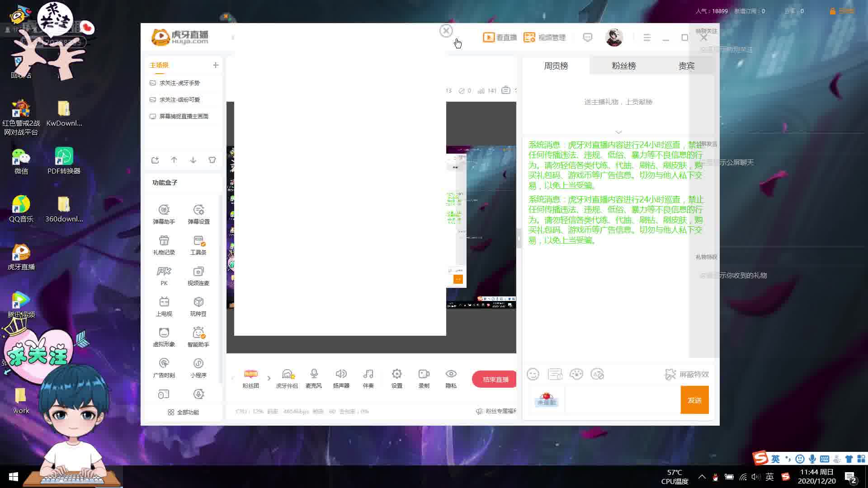Open 视频管理 video management
The image size is (868, 488).
click(x=545, y=38)
